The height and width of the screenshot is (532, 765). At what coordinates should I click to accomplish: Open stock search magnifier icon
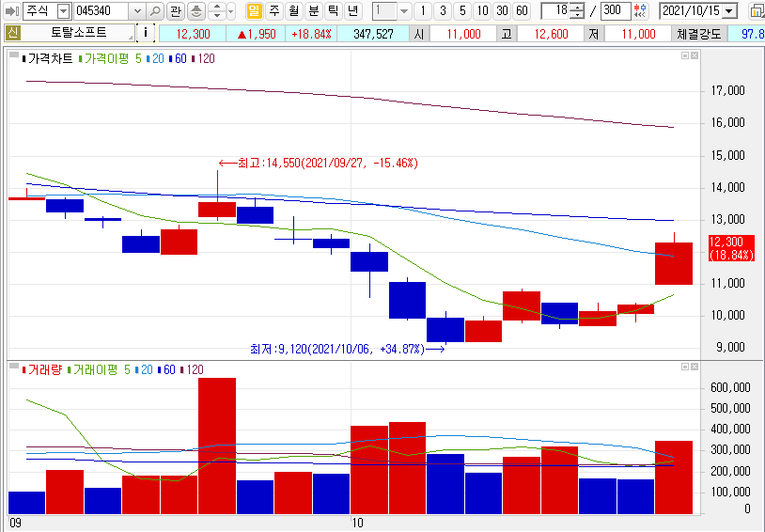click(x=155, y=10)
